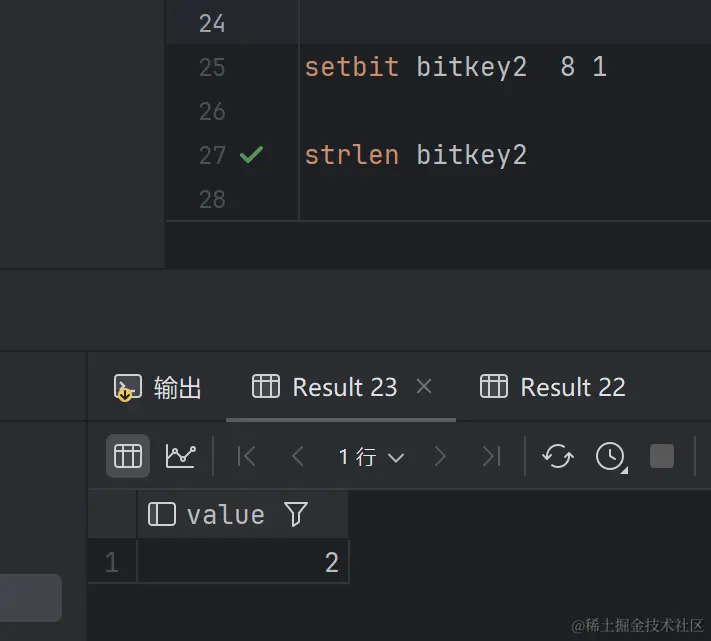Go to next page of results
The height and width of the screenshot is (641, 711).
pos(440,456)
